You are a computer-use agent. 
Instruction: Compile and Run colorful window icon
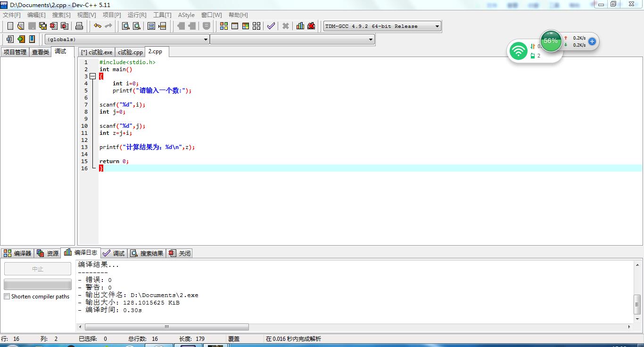tap(246, 26)
